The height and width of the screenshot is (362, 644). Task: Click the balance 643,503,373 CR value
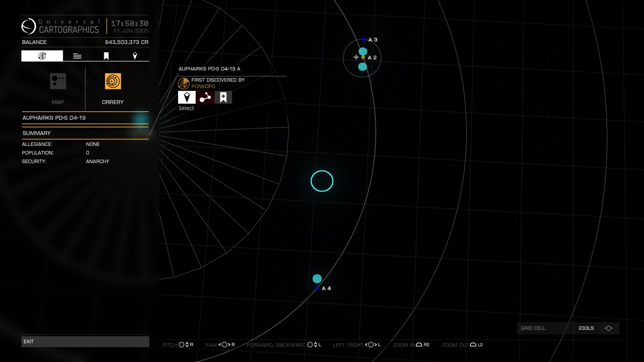pyautogui.click(x=127, y=42)
